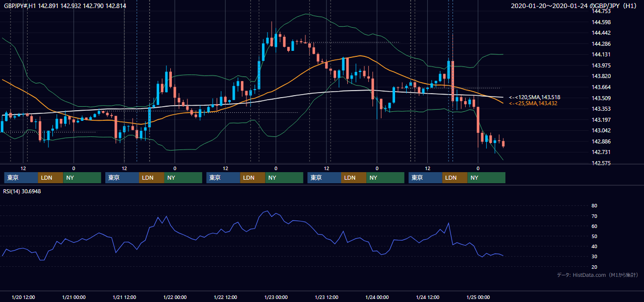Click the RSI scale value 80

click(594, 206)
